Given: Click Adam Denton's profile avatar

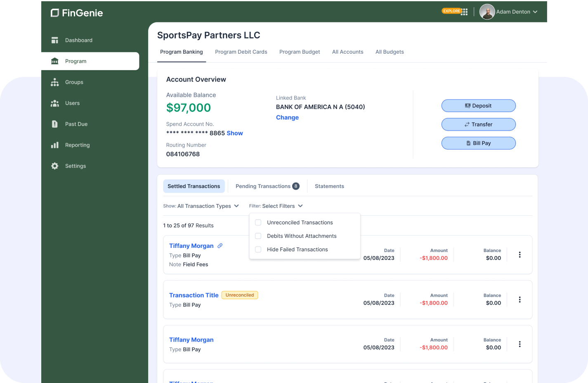Looking at the screenshot, I should [x=487, y=12].
